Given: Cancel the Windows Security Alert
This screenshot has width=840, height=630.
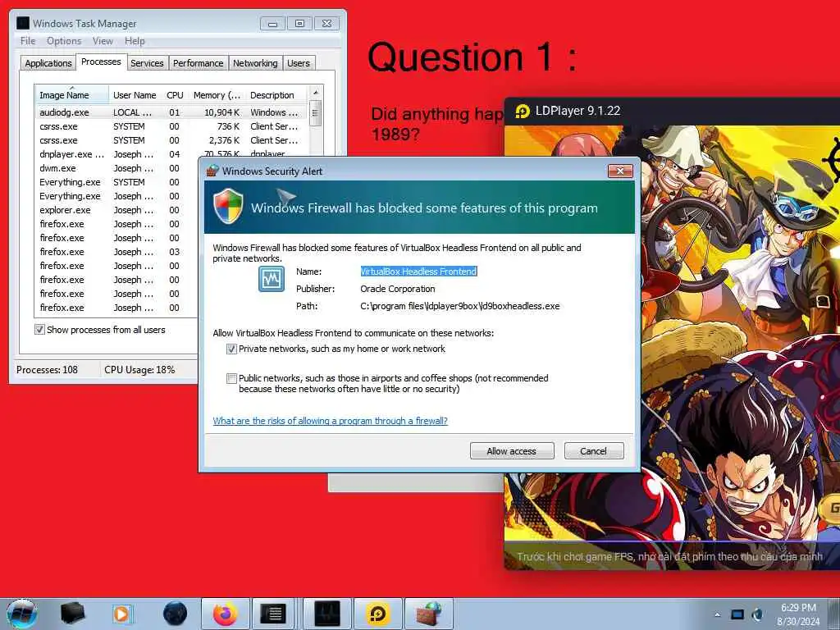Looking at the screenshot, I should 594,451.
